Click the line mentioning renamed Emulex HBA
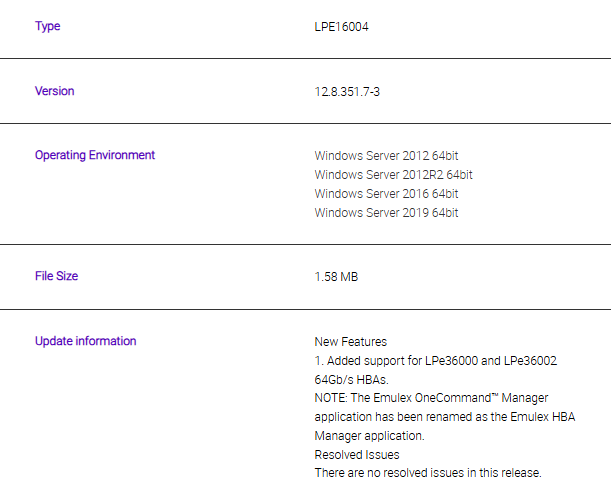Image resolution: width=611 pixels, height=486 pixels. pos(444,417)
